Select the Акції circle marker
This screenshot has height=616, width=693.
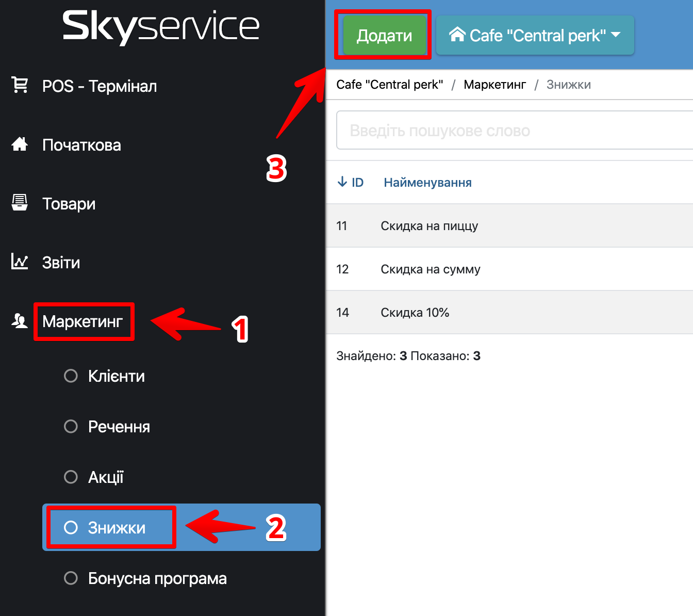coord(71,477)
